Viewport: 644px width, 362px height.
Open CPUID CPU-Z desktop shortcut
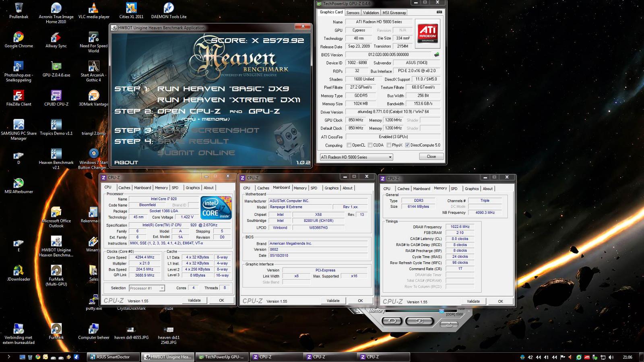tap(56, 98)
